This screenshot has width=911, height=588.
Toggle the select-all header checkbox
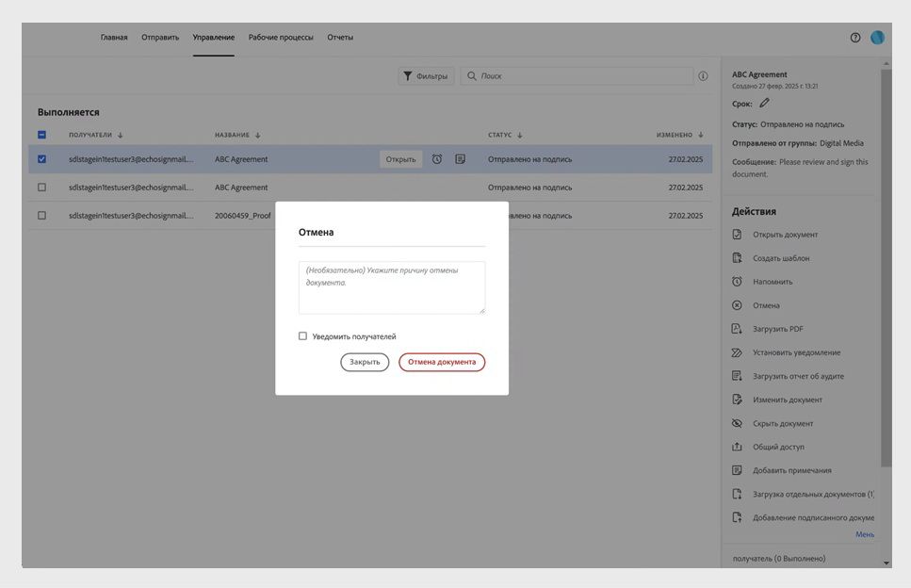[41, 135]
